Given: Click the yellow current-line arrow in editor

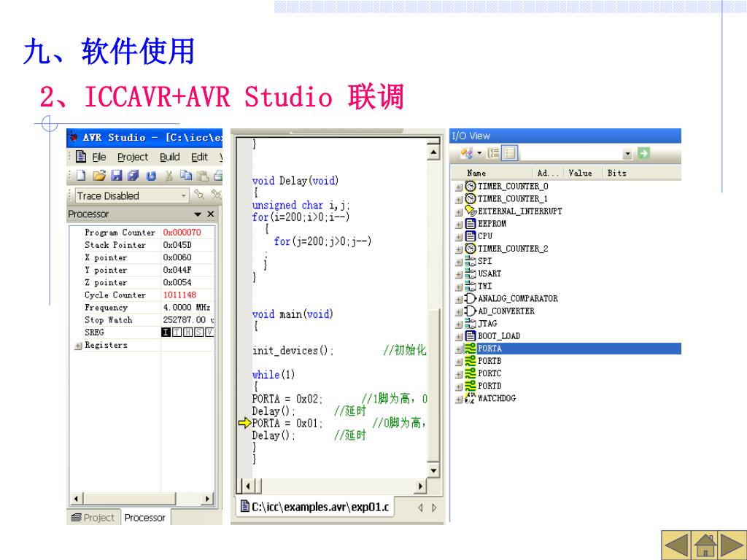Looking at the screenshot, I should (x=244, y=423).
